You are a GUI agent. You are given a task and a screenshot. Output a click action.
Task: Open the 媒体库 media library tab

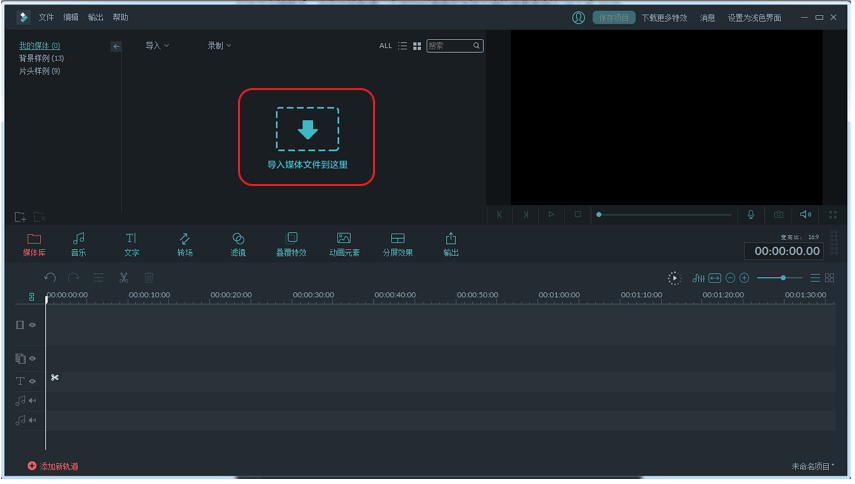tap(34, 245)
